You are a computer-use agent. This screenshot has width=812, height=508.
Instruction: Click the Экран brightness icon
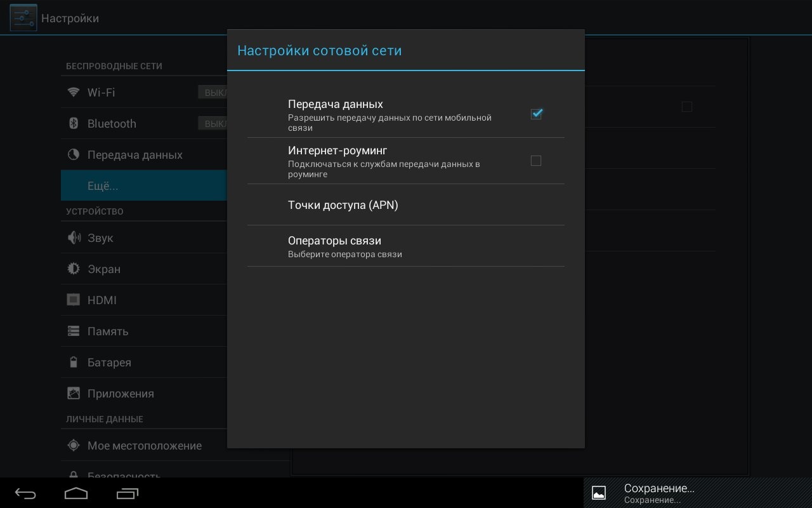click(x=74, y=269)
